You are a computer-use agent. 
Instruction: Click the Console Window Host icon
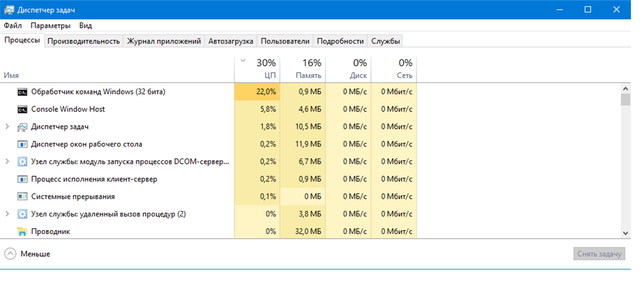pyautogui.click(x=22, y=110)
